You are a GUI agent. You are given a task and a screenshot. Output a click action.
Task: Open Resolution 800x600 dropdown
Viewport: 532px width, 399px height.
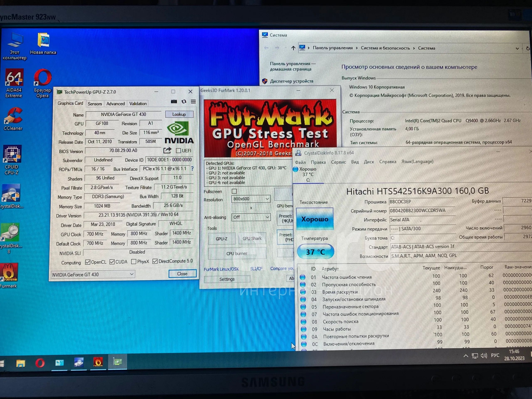(251, 199)
